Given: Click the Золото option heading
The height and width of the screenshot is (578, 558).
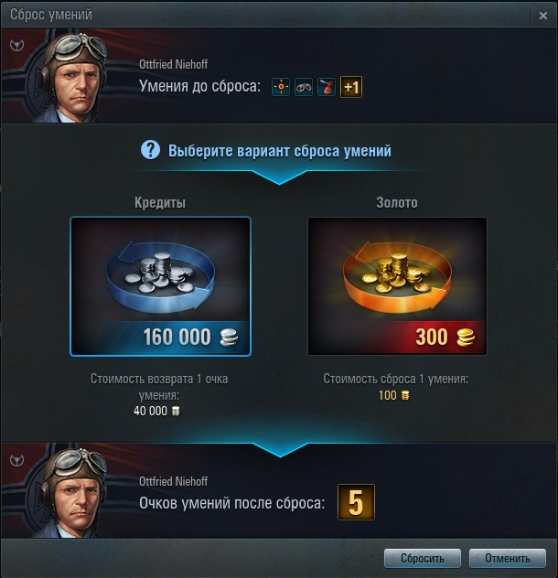Looking at the screenshot, I should tap(397, 203).
